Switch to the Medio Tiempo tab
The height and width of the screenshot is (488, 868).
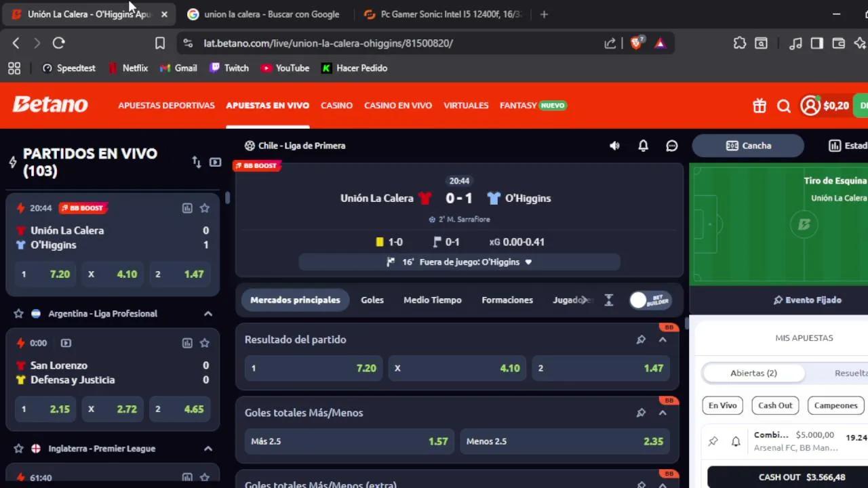click(x=433, y=300)
